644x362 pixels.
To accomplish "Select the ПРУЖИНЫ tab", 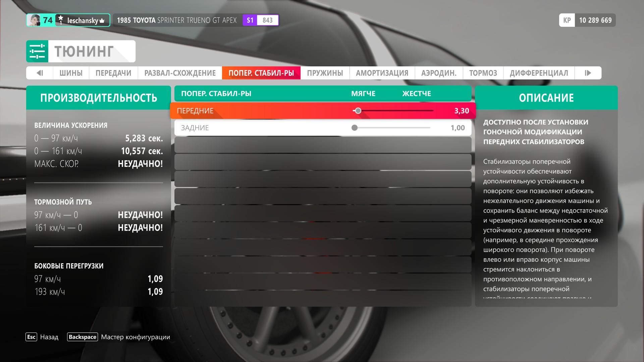I will [x=325, y=73].
